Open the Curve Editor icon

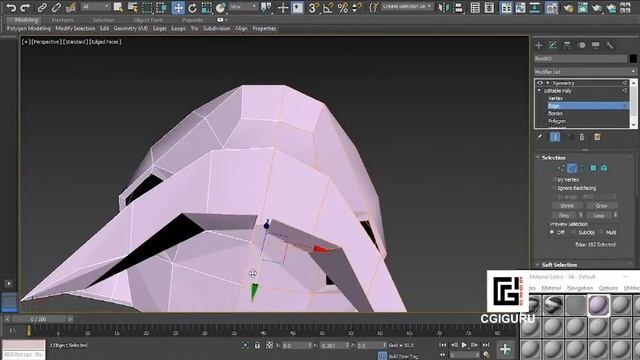click(520, 7)
